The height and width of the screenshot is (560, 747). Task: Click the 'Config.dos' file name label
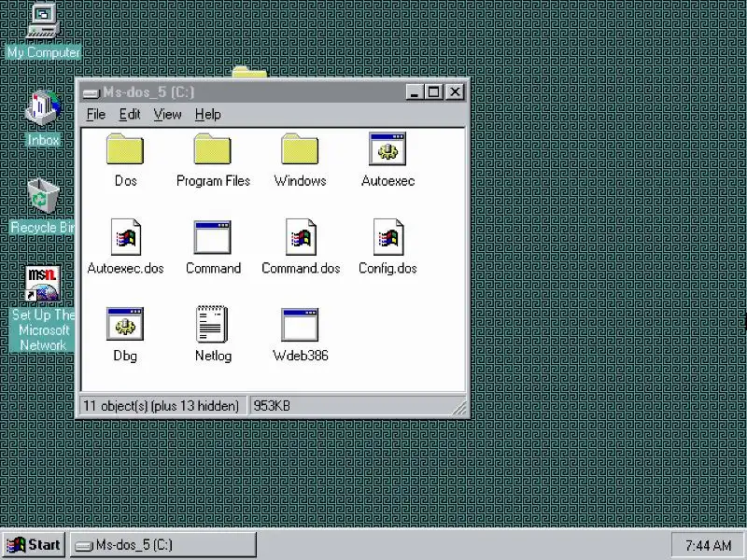[x=388, y=268]
